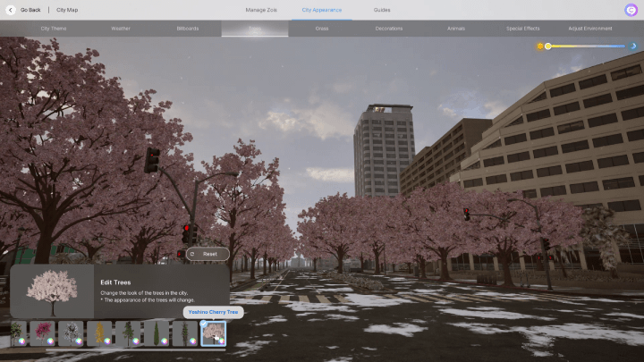Open the Grass tab
Screen dimensions: 644x362
click(322, 29)
